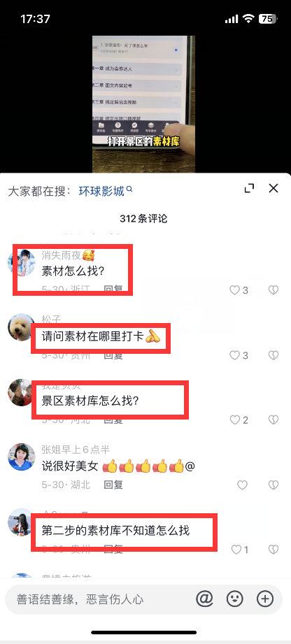
Task: Close the comments panel
Action: click(274, 188)
